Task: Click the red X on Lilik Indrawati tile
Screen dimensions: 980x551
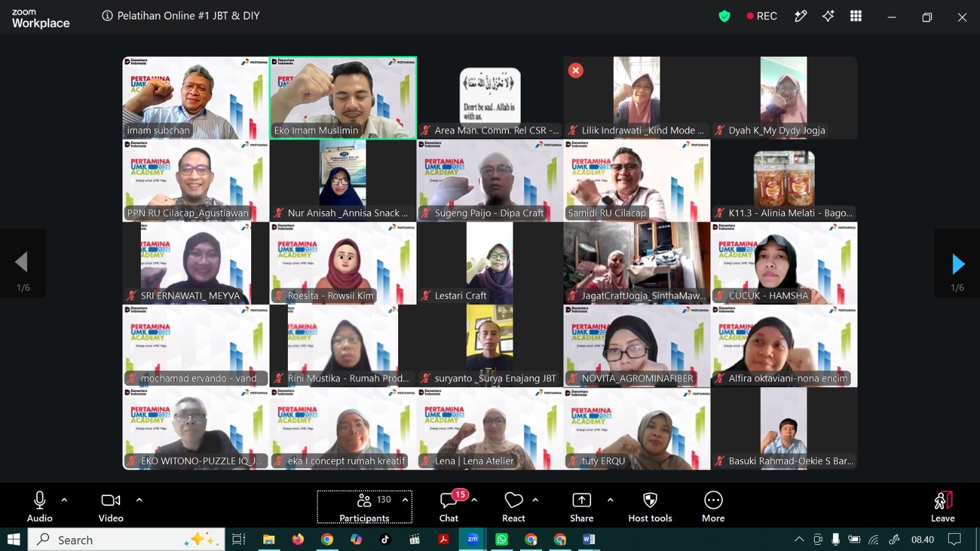Action: click(576, 70)
